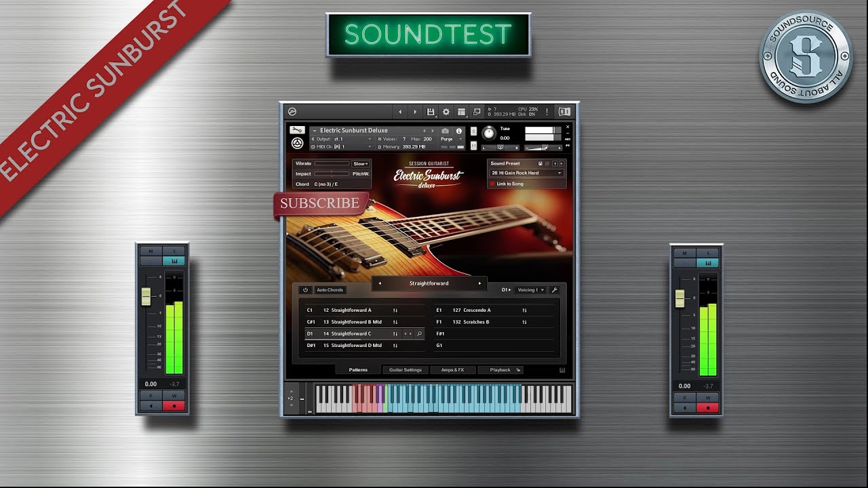This screenshot has width=868, height=488.
Task: Click the small keyboard icon beside tabs
Action: click(x=562, y=370)
